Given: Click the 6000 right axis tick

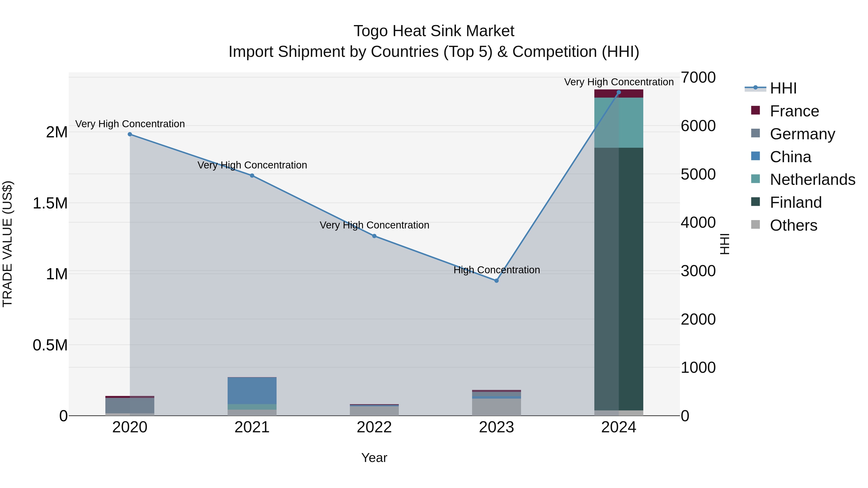Looking at the screenshot, I should point(698,126).
